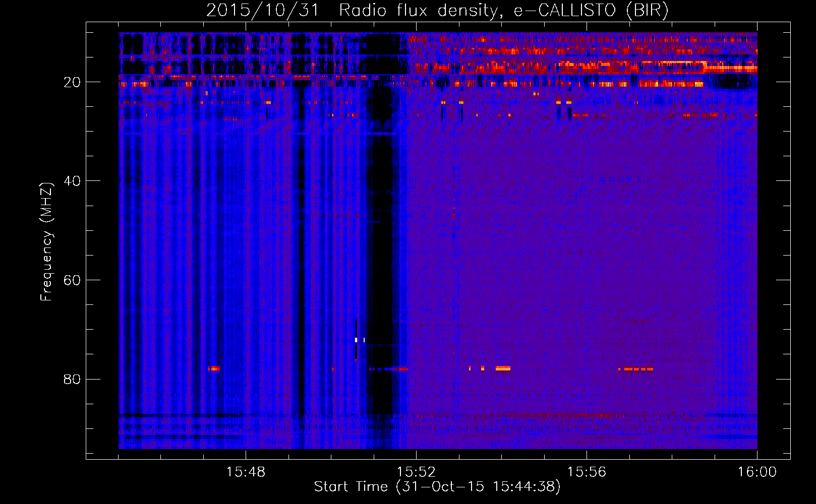Click the y-axis tick label 40
Image resolution: width=816 pixels, height=504 pixels.
pyautogui.click(x=72, y=181)
